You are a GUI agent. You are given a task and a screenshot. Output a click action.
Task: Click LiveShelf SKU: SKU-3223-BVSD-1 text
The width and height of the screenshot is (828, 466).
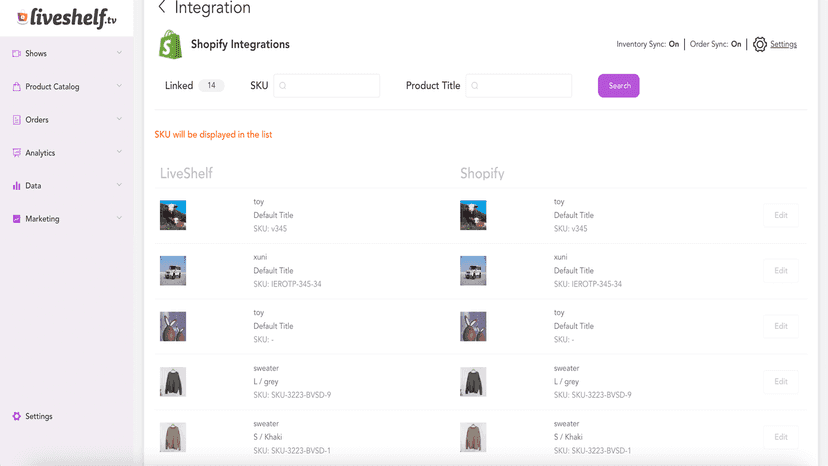pyautogui.click(x=292, y=451)
